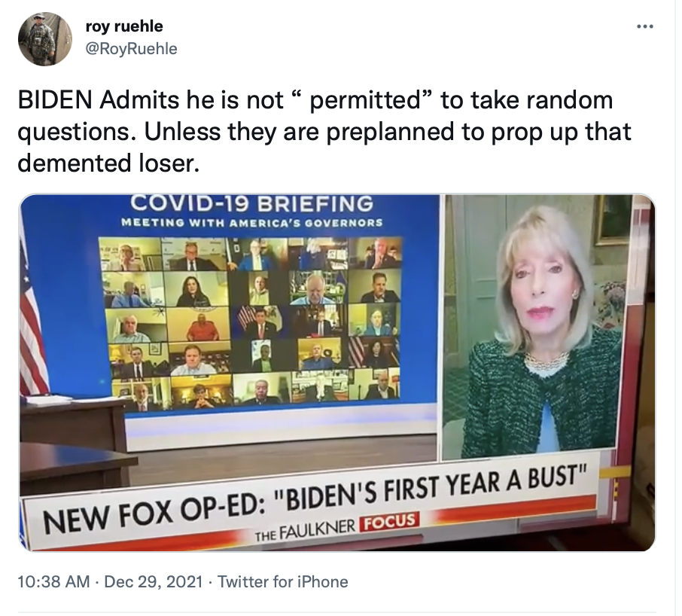Click the COVID-19 Briefing header in video

(252, 203)
